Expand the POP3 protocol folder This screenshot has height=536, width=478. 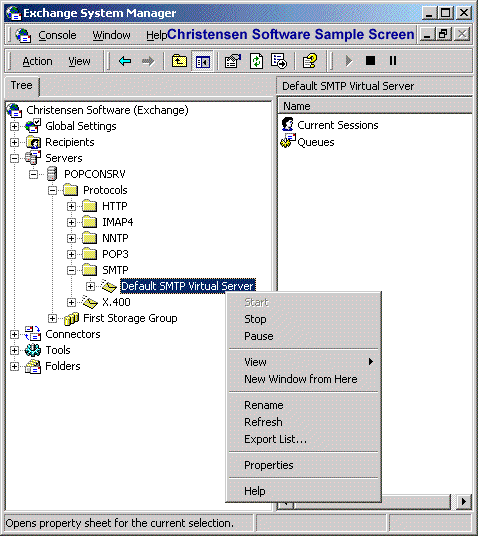(71, 254)
